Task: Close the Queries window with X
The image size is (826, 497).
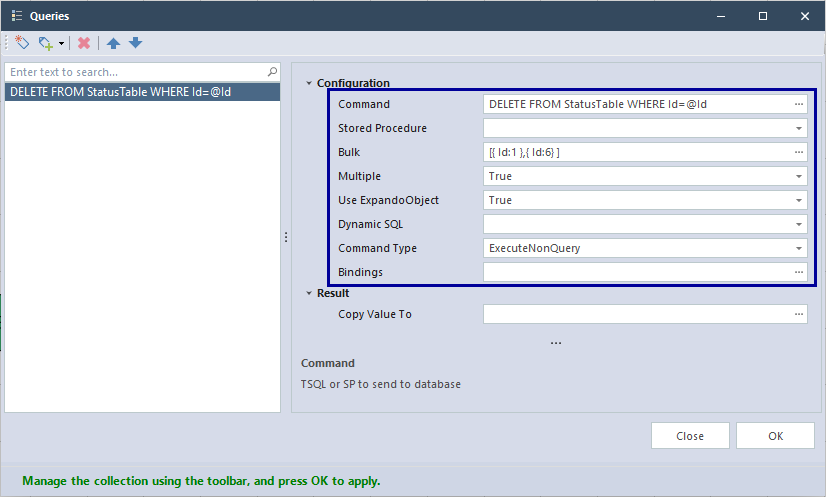Action: tap(805, 16)
